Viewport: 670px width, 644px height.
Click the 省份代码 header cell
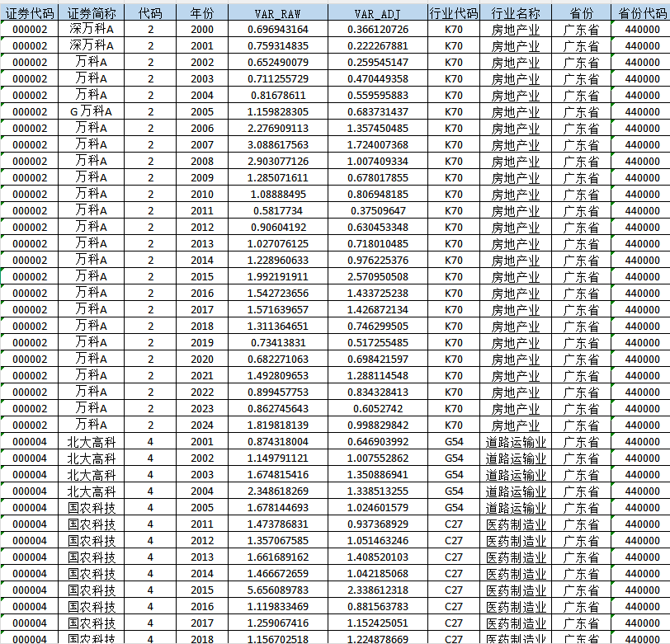pyautogui.click(x=642, y=13)
